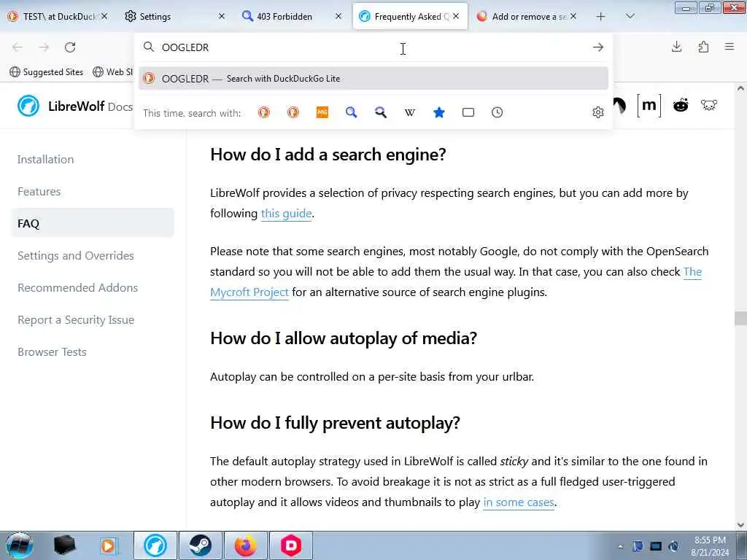Click the LibreWolf taskbar button

point(155,545)
